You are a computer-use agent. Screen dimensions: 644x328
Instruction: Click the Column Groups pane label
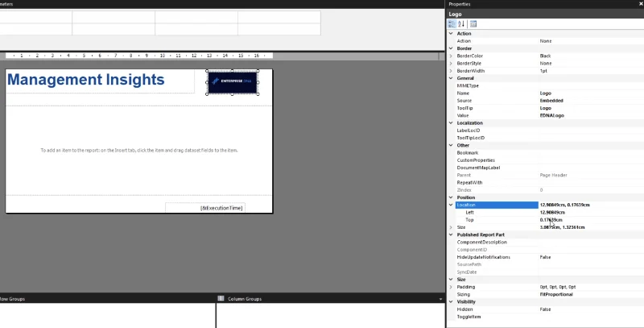[x=245, y=299]
